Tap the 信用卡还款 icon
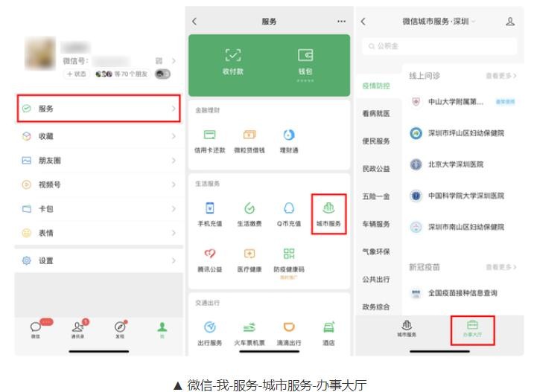 (x=209, y=139)
